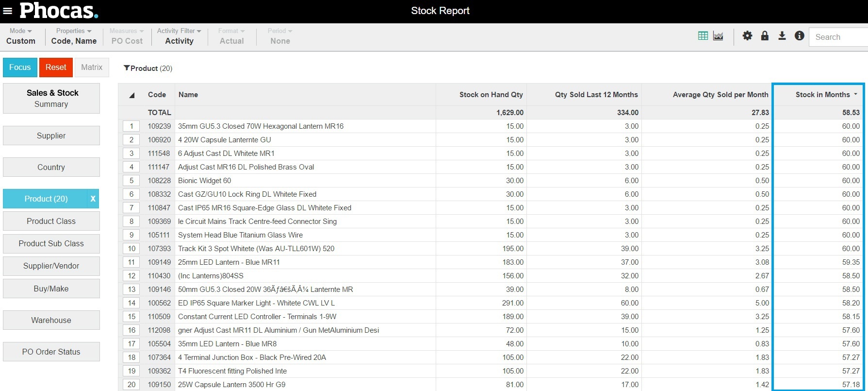Screen dimensions: 868x391
Task: Click Stock in Months value 59.35
Action: pyautogui.click(x=851, y=262)
